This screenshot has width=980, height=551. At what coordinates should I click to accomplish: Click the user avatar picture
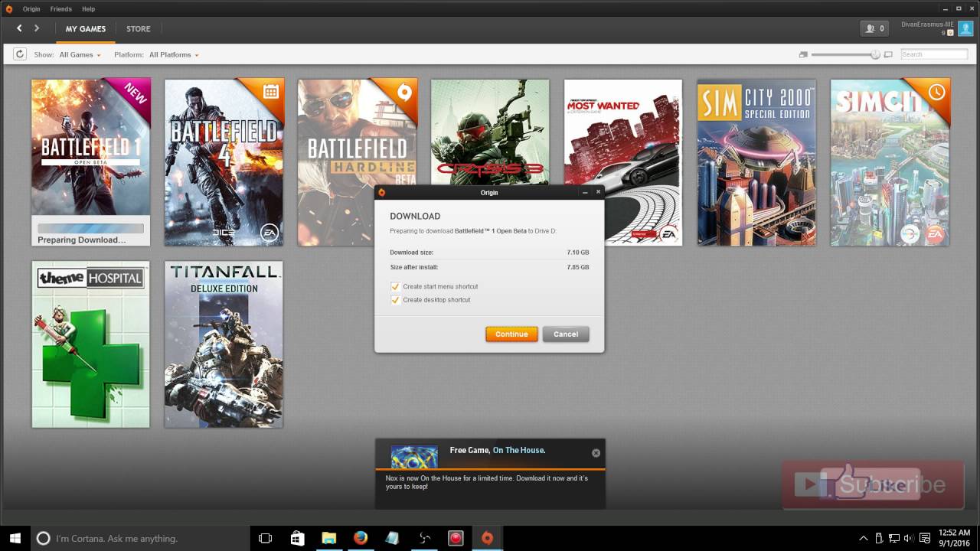tap(965, 28)
